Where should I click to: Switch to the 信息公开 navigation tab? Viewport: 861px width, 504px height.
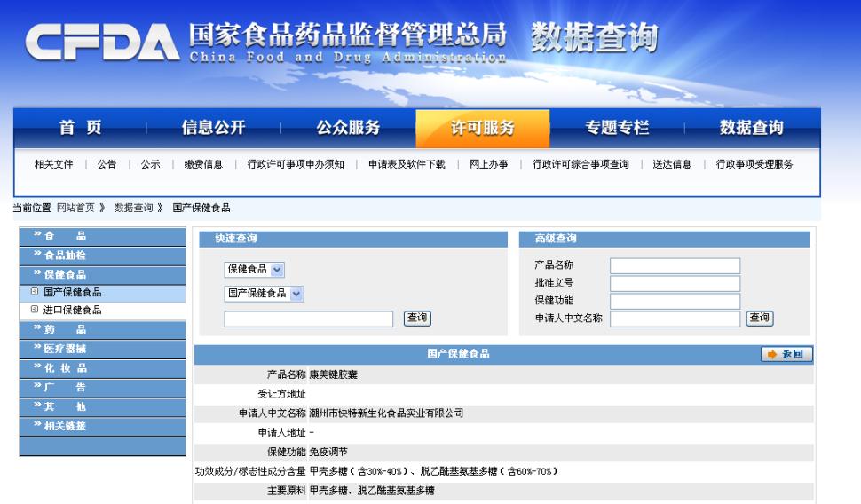[x=213, y=128]
